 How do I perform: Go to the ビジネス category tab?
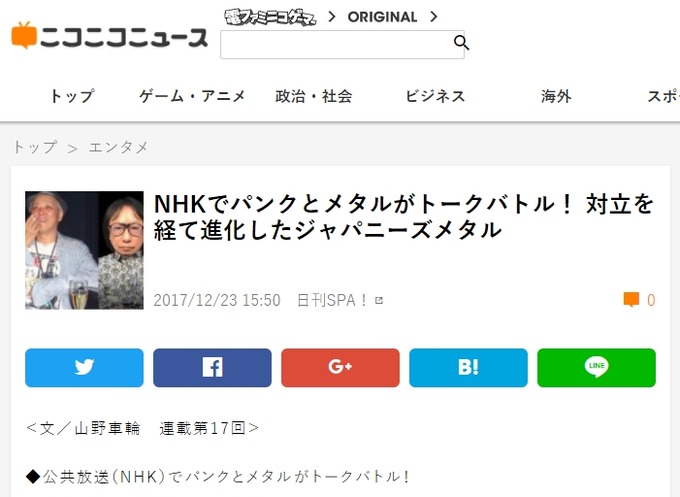pos(435,96)
